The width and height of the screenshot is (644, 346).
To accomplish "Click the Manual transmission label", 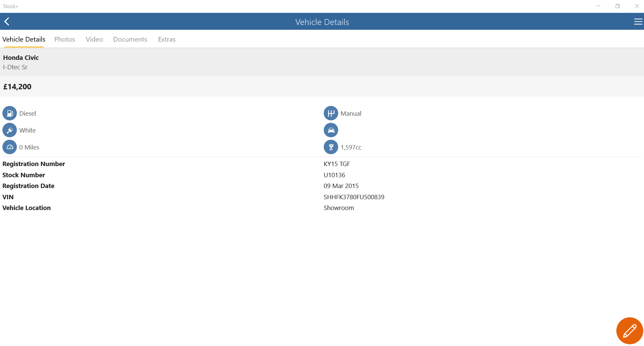I will [x=351, y=113].
